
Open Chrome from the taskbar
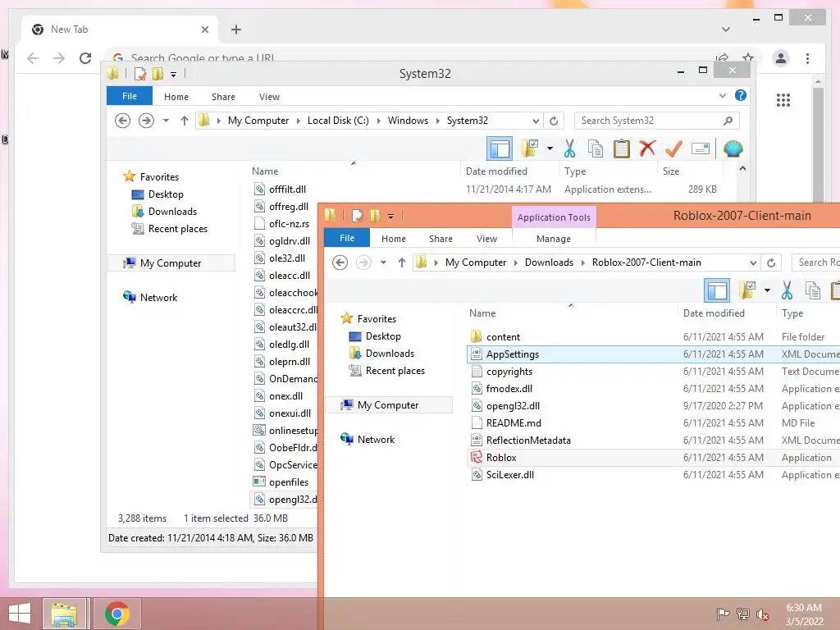pyautogui.click(x=117, y=614)
